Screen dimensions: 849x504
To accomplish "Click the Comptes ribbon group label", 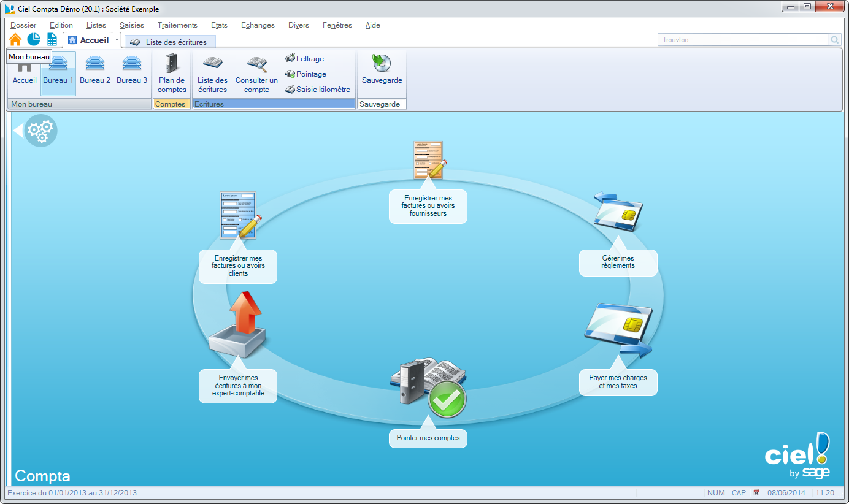I will pos(172,104).
